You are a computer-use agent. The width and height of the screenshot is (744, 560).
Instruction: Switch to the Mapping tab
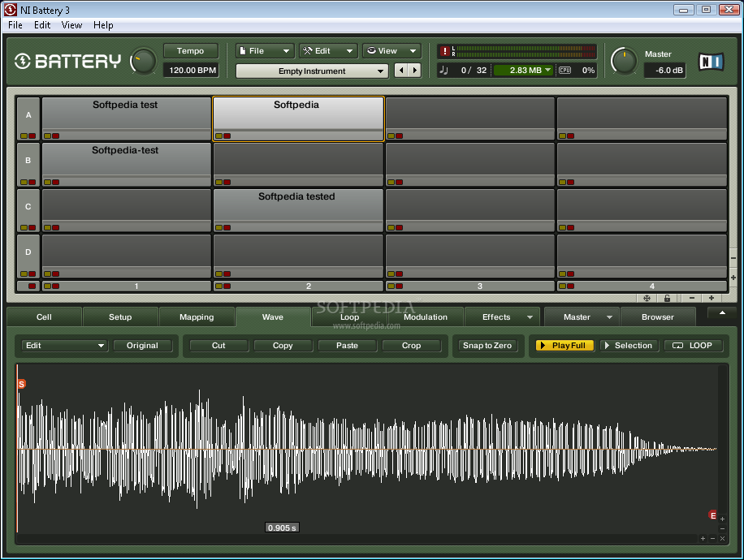(197, 317)
